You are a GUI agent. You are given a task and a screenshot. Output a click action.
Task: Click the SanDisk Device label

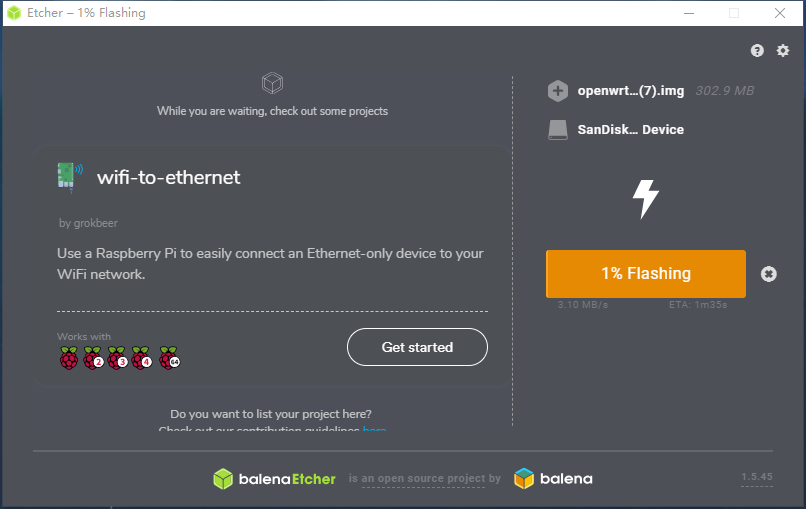pos(631,130)
